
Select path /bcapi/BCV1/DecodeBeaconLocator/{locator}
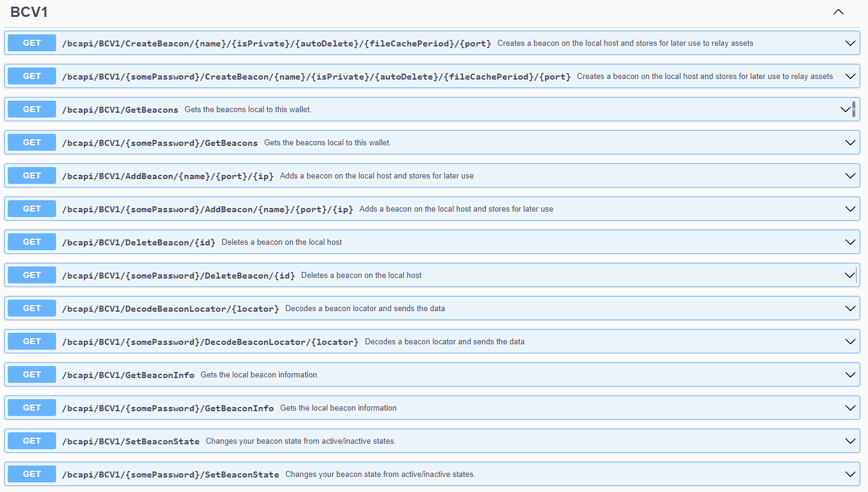[171, 309]
